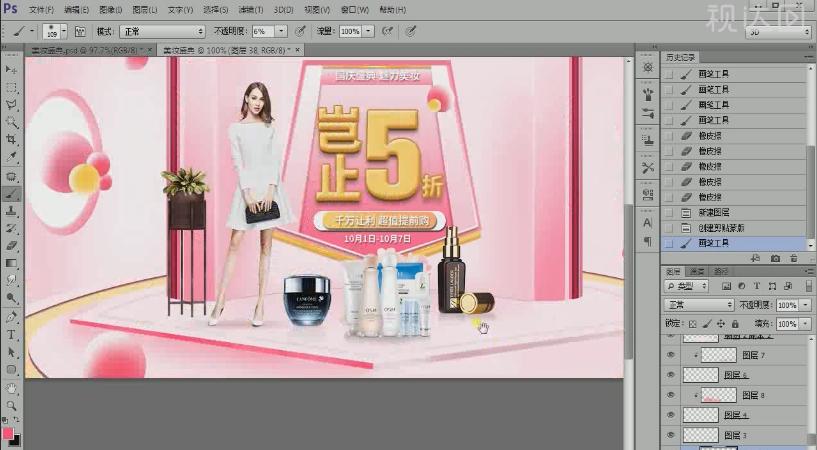Select the Gradient tool
This screenshot has height=450, width=817.
11,263
